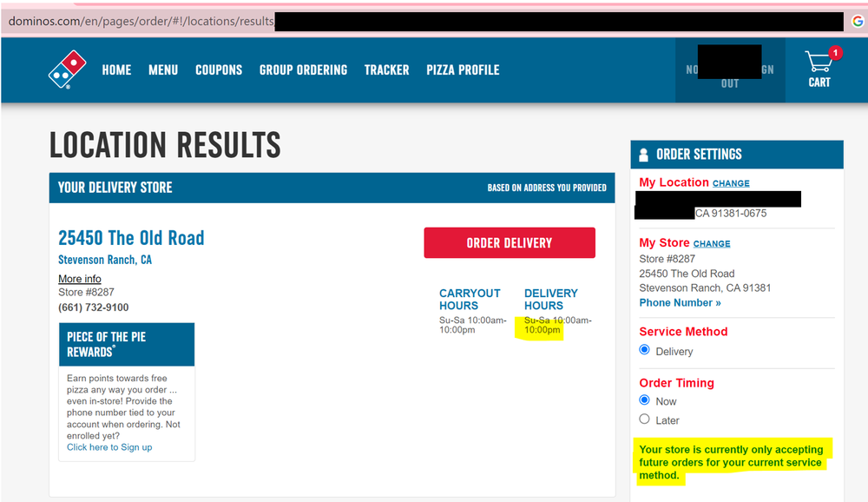The image size is (868, 502).
Task: Choose "Later" for order timing
Action: [x=643, y=419]
